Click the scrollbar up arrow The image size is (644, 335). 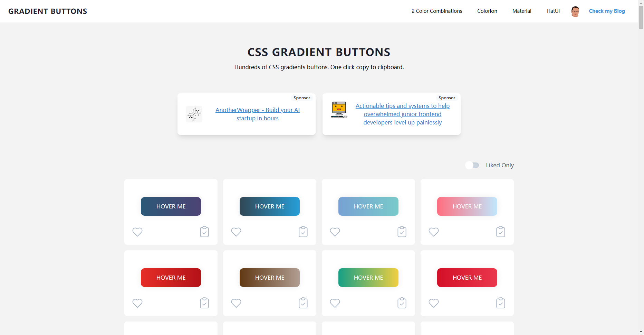pos(641,3)
